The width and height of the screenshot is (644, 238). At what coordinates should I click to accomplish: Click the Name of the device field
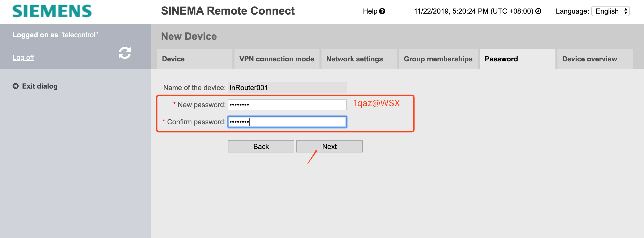coord(287,88)
